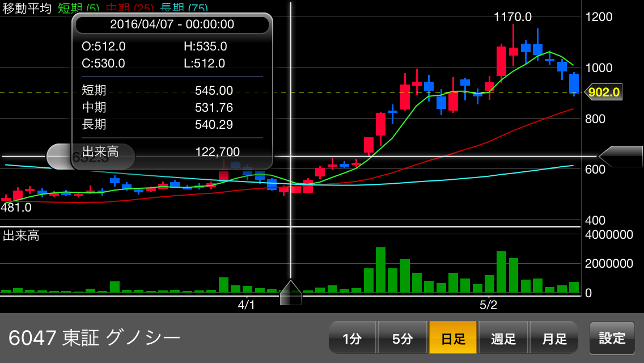The width and height of the screenshot is (644, 363).
Task: Switch to 週足 weekly chart
Action: [x=503, y=339]
